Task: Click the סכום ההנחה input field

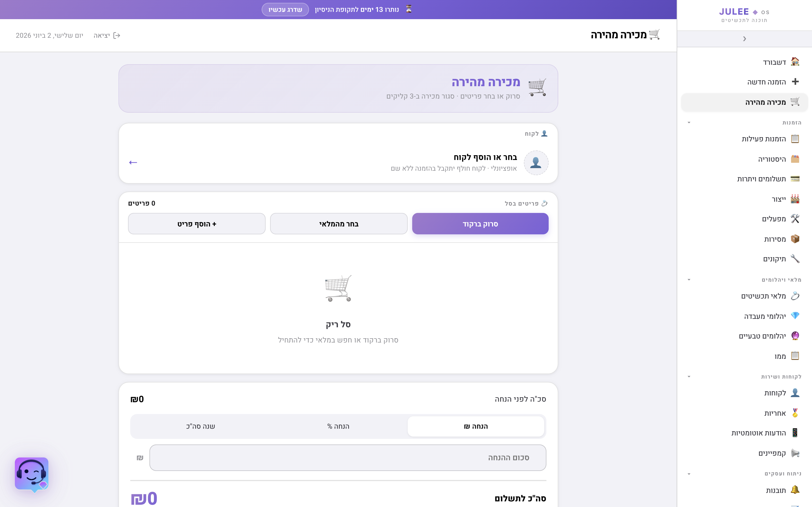Action: click(348, 458)
